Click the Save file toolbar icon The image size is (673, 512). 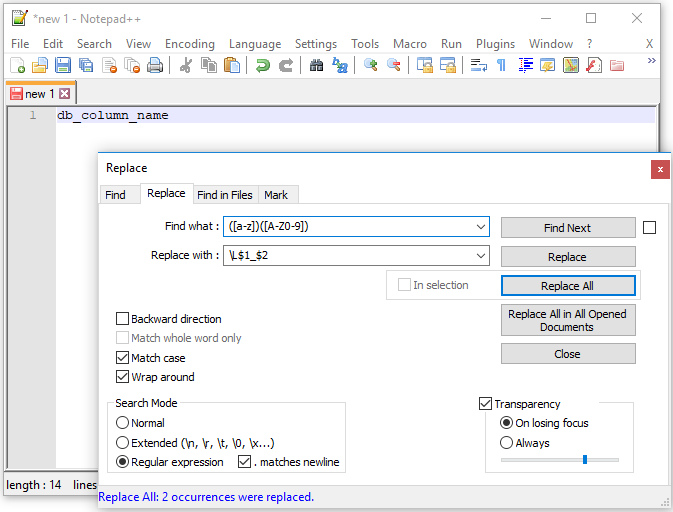click(x=63, y=65)
